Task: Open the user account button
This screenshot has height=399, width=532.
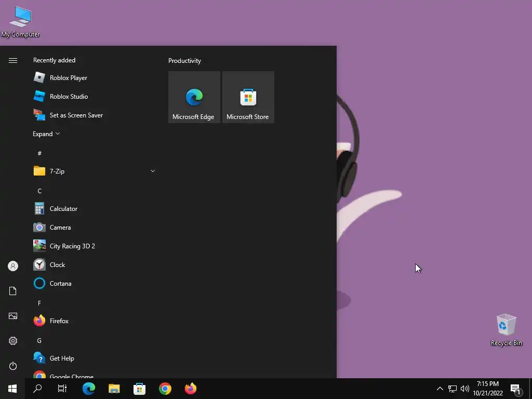Action: tap(13, 266)
